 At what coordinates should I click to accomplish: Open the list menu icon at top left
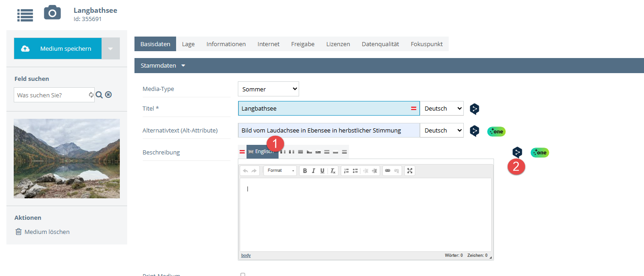[25, 15]
